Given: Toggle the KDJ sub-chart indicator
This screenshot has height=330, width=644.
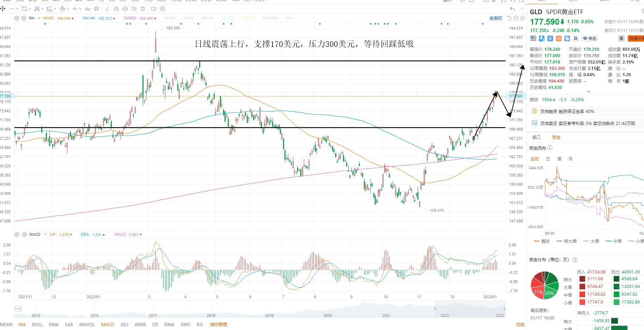Looking at the screenshot, I should pos(124,324).
